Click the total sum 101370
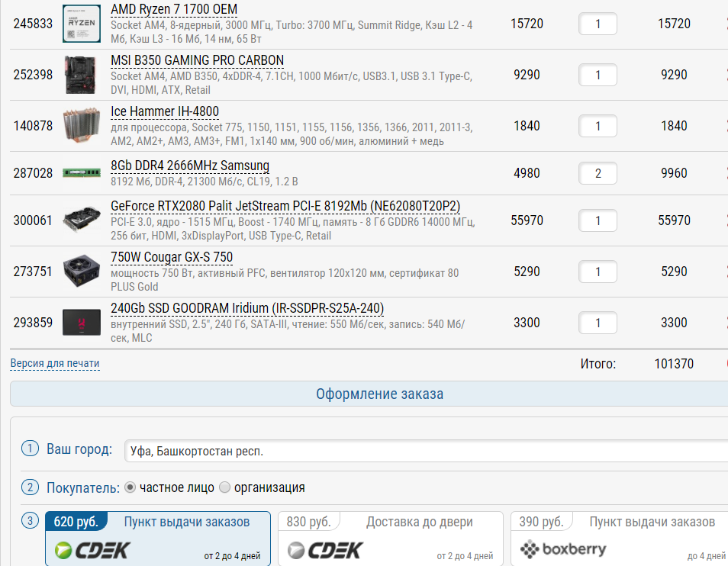Image resolution: width=728 pixels, height=566 pixels. (674, 364)
